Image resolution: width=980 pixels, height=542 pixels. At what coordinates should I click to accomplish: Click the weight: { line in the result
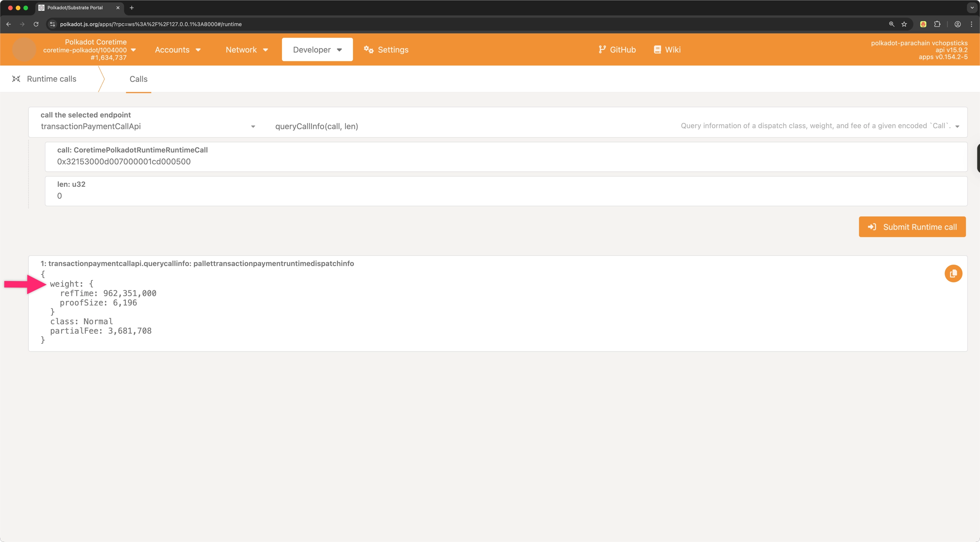(72, 284)
